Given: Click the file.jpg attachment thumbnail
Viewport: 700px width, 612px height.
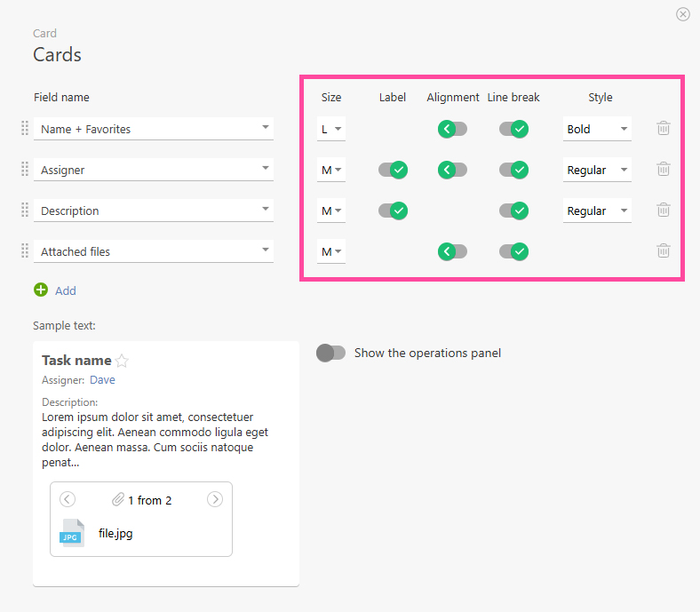Looking at the screenshot, I should [72, 533].
